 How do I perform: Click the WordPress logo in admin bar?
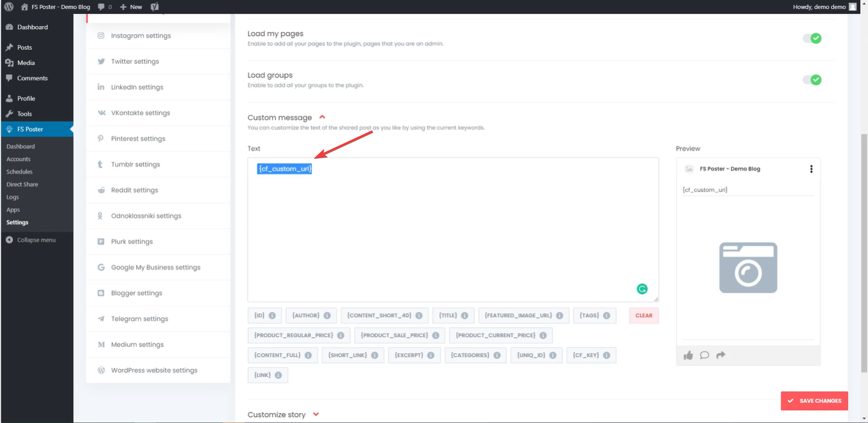pyautogui.click(x=9, y=7)
